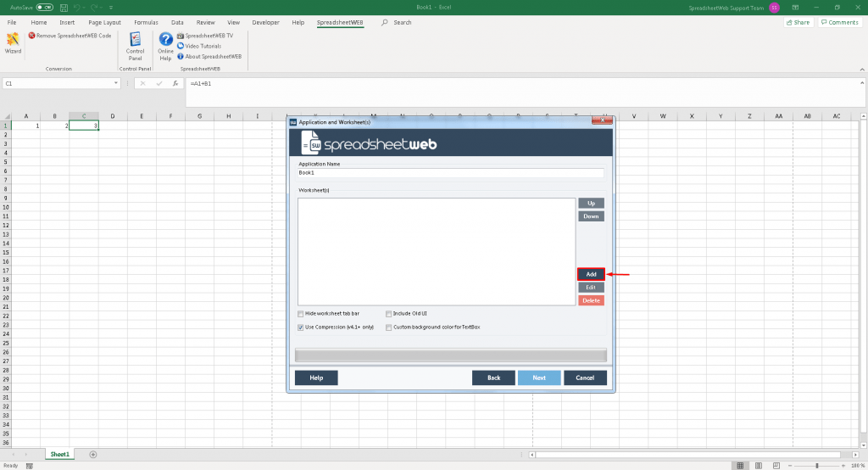Click the user account avatar icon

(775, 8)
